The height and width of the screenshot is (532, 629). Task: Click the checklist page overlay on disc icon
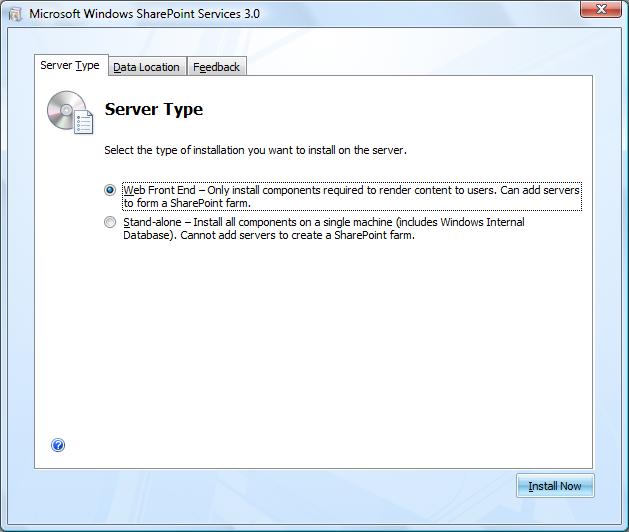(83, 122)
